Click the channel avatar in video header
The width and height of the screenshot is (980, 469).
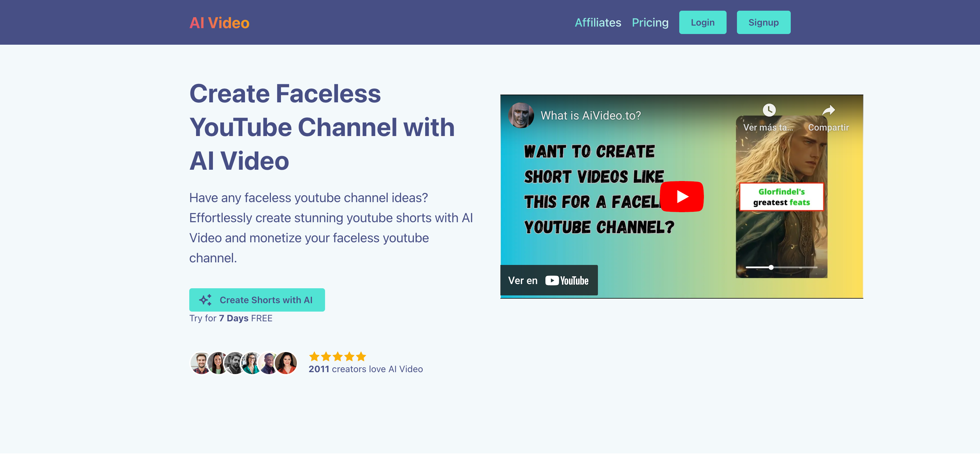point(521,115)
